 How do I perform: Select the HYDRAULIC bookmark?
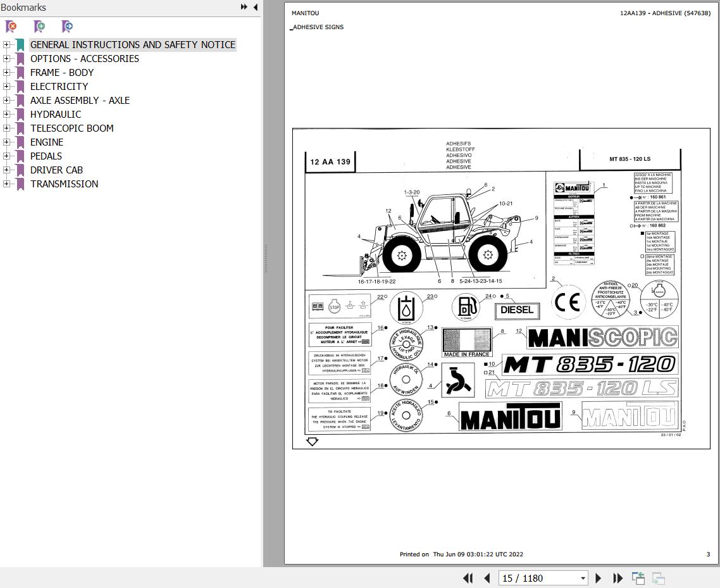coord(56,114)
